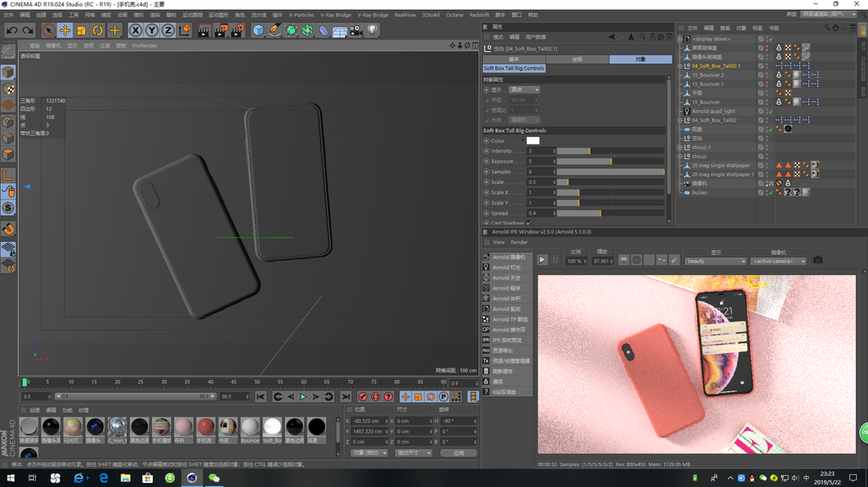Add a cube primitive from toolbar

258,31
